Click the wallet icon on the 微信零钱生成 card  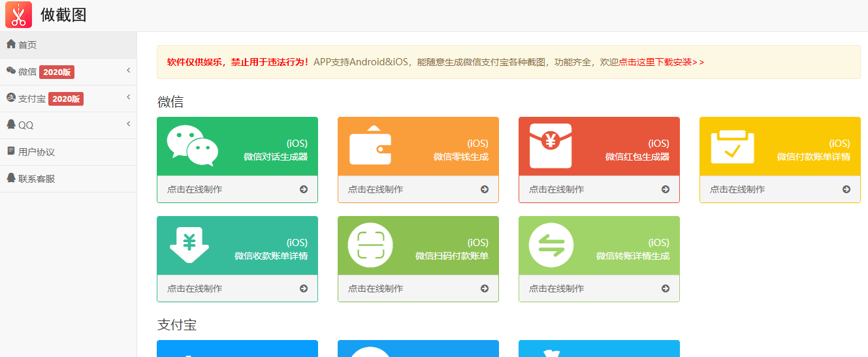coord(370,145)
